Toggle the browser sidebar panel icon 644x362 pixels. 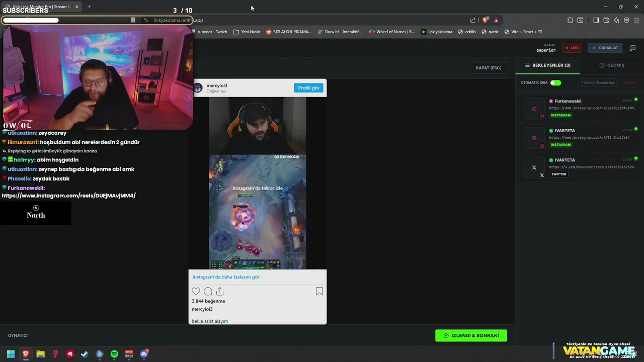pos(596,20)
